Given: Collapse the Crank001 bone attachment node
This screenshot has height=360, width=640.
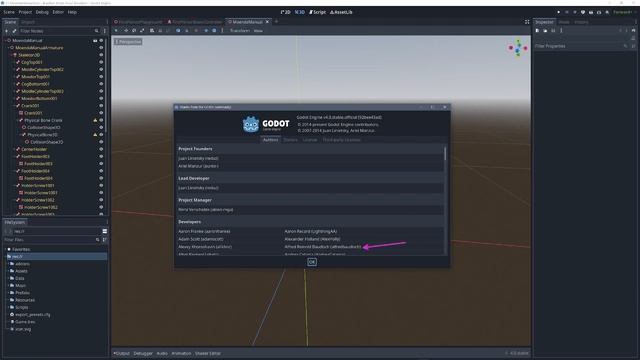Looking at the screenshot, I should coord(14,106).
